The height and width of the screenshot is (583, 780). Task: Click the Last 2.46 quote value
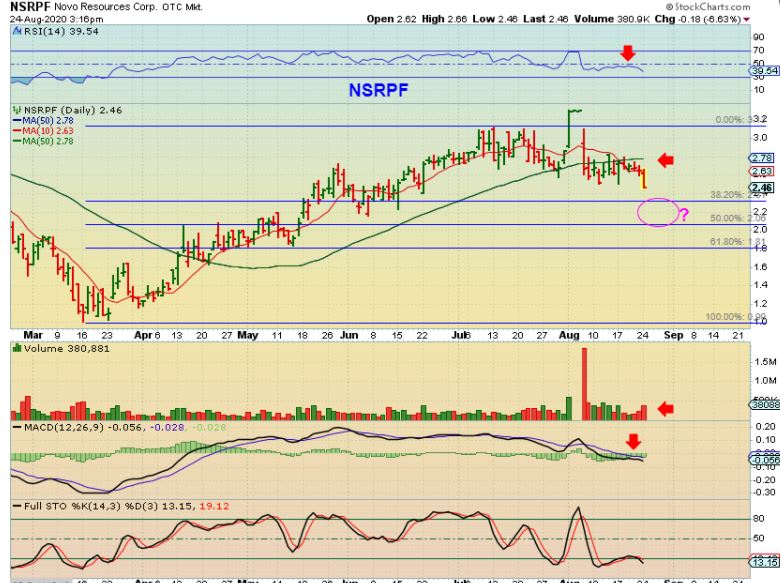pos(546,19)
